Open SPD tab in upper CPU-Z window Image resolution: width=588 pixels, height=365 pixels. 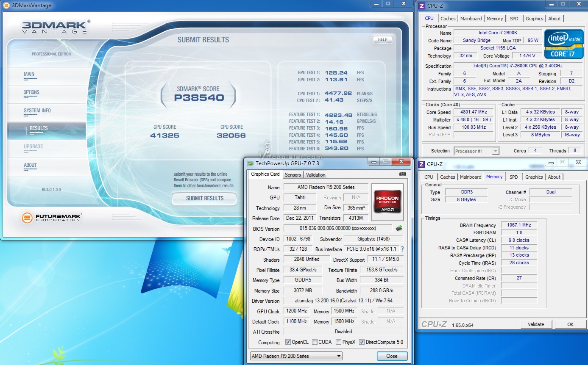coord(514,19)
